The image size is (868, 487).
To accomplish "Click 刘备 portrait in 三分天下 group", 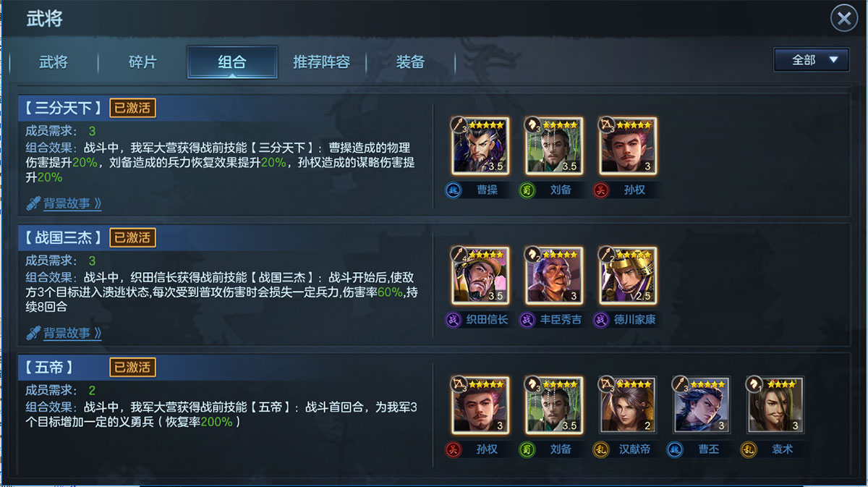I will pyautogui.click(x=554, y=145).
